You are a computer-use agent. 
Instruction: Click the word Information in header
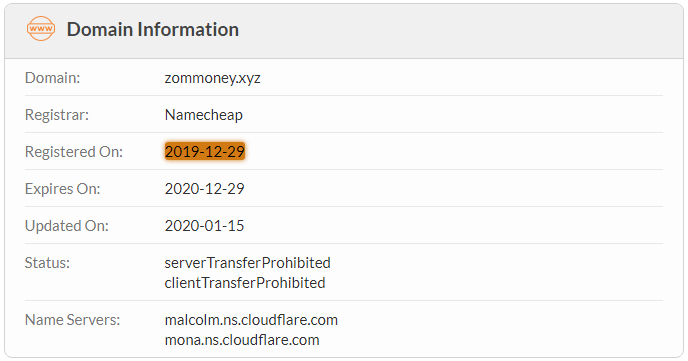(x=188, y=29)
